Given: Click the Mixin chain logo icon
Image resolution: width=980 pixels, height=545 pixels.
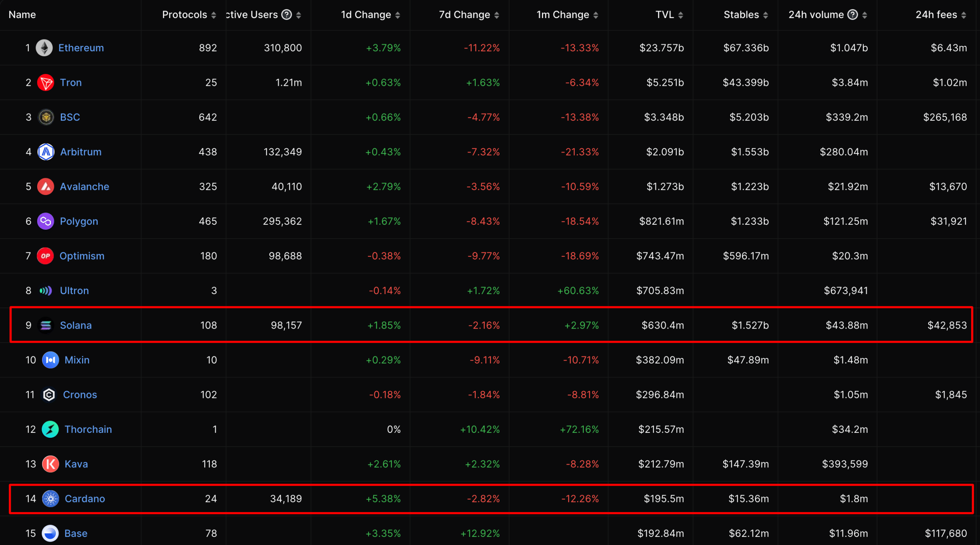Looking at the screenshot, I should click(51, 360).
